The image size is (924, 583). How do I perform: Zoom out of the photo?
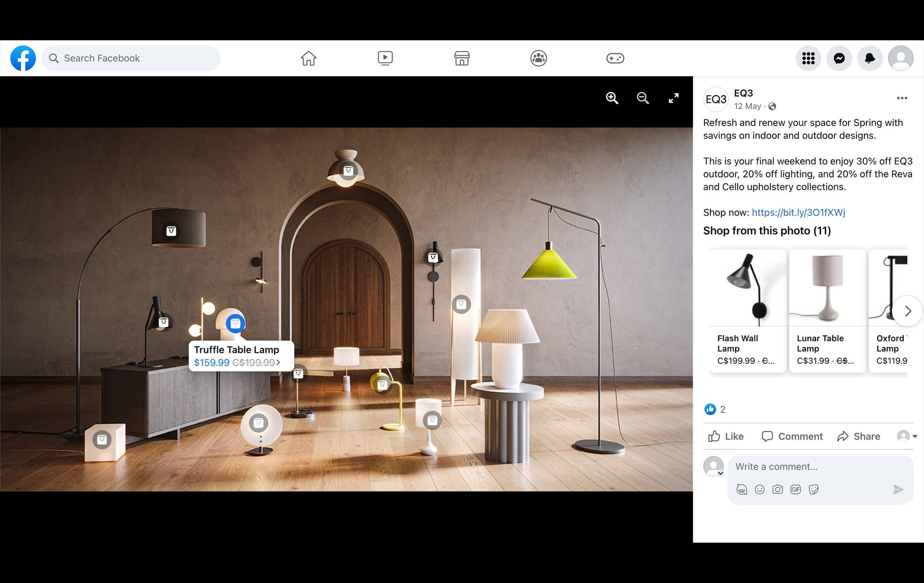coord(642,98)
